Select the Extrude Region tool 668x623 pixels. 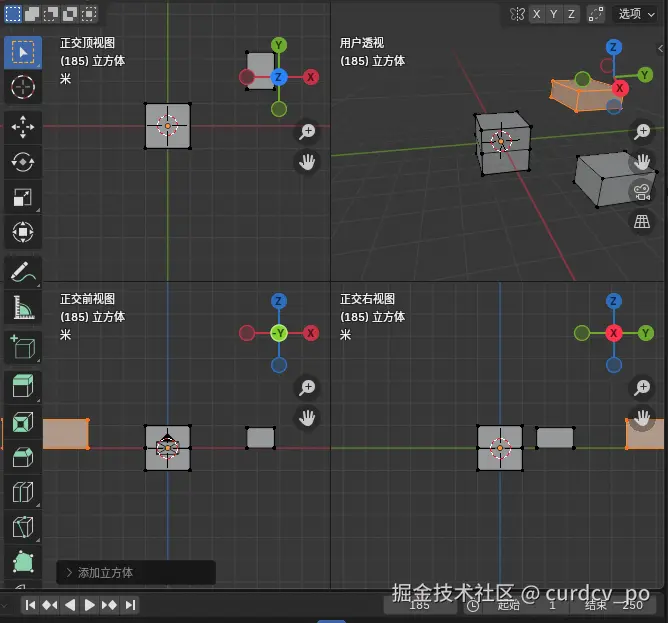pyautogui.click(x=23, y=387)
